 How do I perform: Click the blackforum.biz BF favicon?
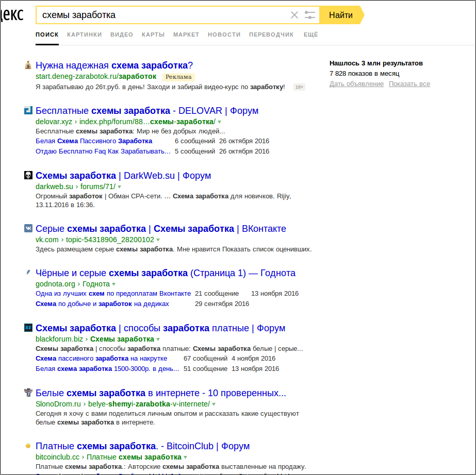click(x=28, y=328)
